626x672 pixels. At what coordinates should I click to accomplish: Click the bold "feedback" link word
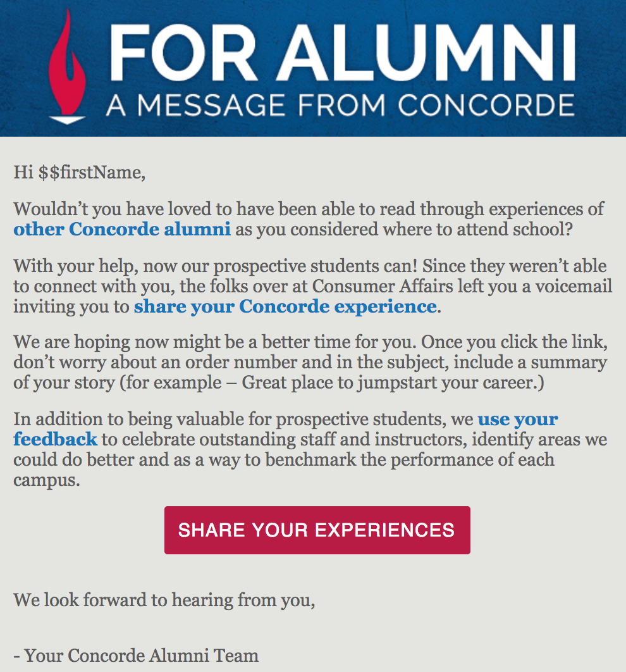click(x=55, y=439)
